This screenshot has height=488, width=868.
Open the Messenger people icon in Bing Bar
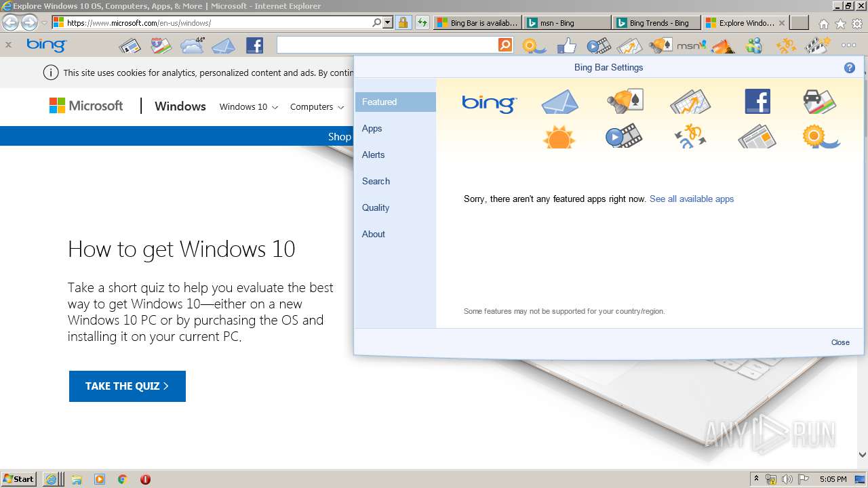(x=754, y=46)
